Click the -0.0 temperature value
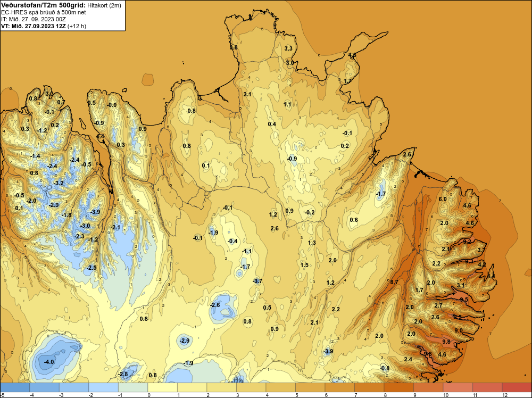This screenshot has width=532, height=398. tap(112, 105)
